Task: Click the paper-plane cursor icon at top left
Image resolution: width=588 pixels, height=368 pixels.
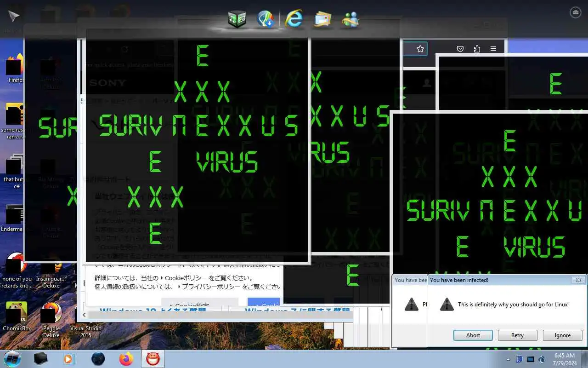Action: [x=13, y=16]
